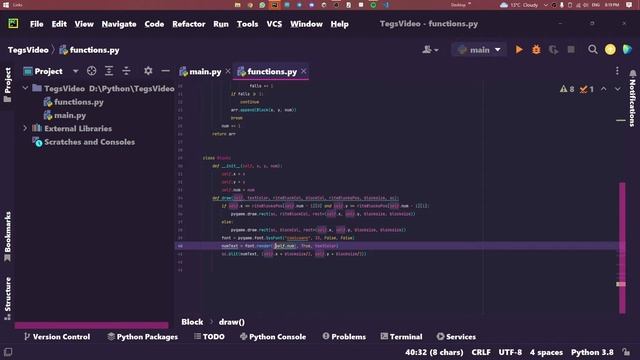Open the Help menu
The image size is (640, 360).
click(340, 24)
